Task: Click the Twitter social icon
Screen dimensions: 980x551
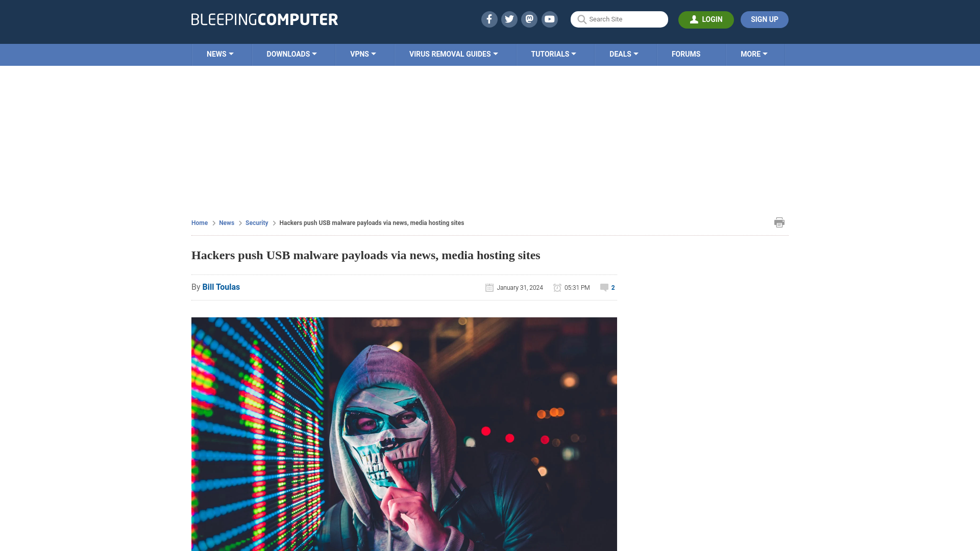Action: click(509, 19)
